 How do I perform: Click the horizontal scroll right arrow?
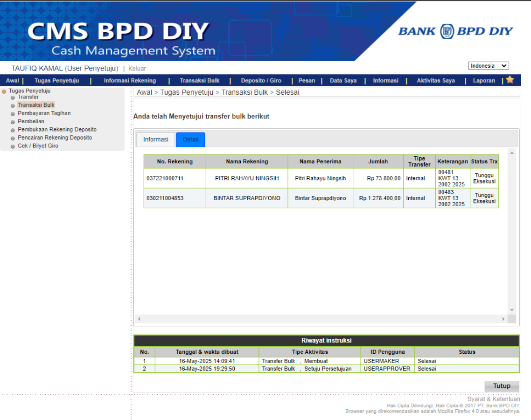click(x=503, y=319)
